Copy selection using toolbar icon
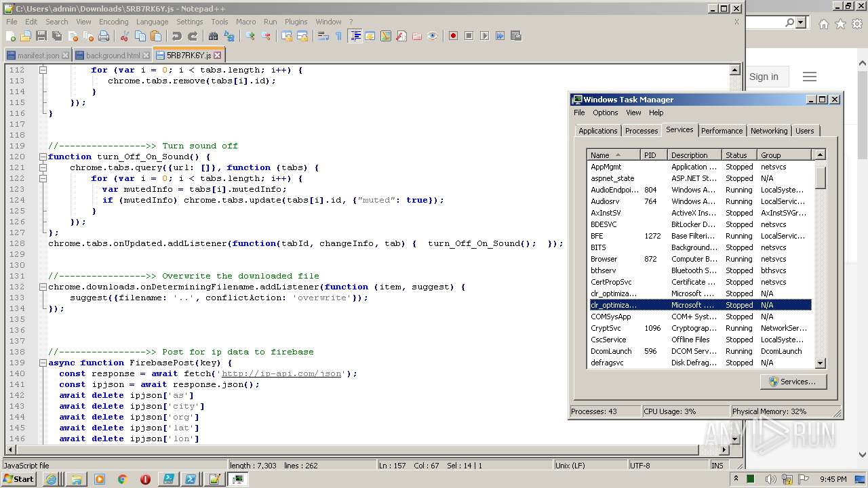This screenshot has width=868, height=488. click(x=140, y=36)
